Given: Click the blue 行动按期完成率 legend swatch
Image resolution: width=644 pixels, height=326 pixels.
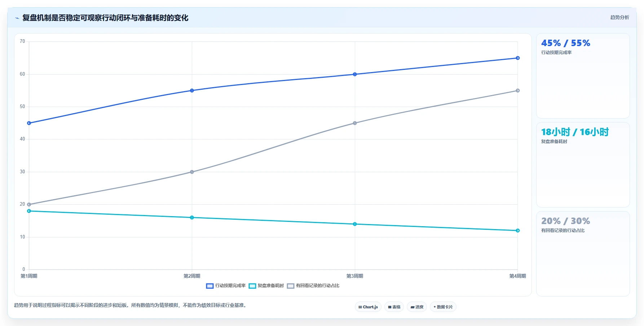Looking at the screenshot, I should click(210, 286).
